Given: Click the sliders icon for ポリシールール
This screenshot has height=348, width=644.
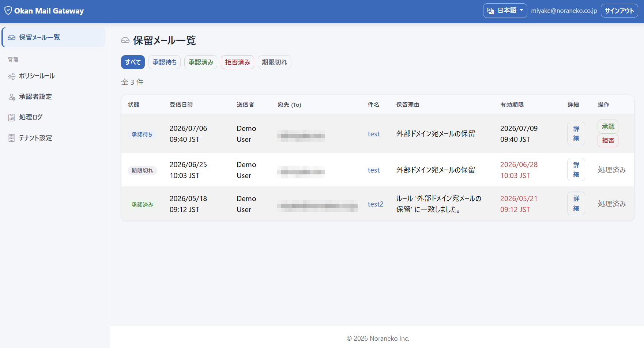Looking at the screenshot, I should 12,76.
